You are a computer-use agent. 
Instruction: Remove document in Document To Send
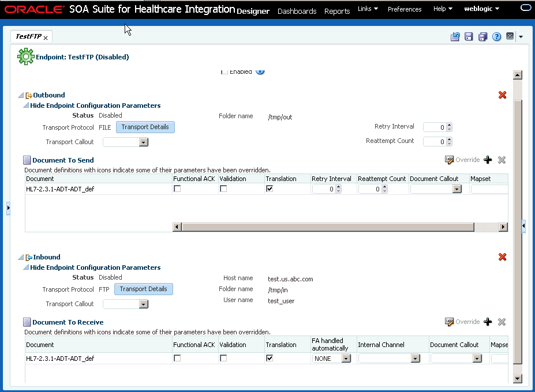(x=502, y=160)
